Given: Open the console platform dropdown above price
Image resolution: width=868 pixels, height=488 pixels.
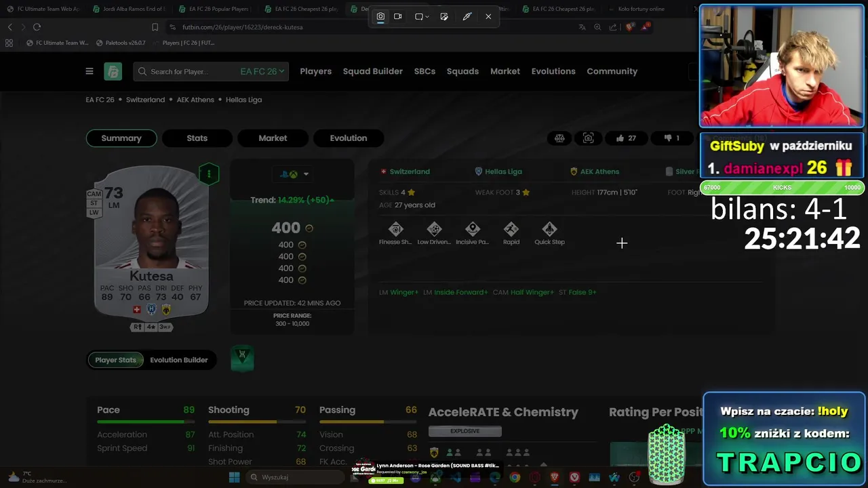Looking at the screenshot, I should [x=294, y=174].
